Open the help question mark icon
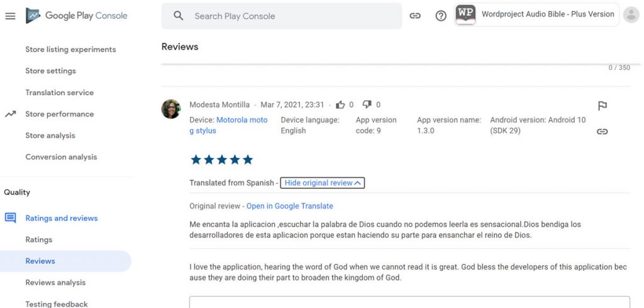644x308 pixels. pos(441,16)
